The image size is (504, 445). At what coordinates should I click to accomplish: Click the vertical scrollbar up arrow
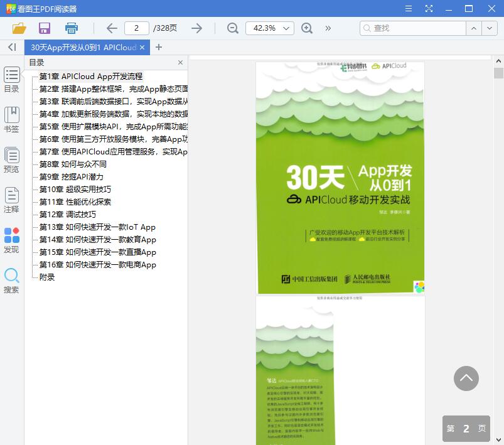(x=498, y=61)
